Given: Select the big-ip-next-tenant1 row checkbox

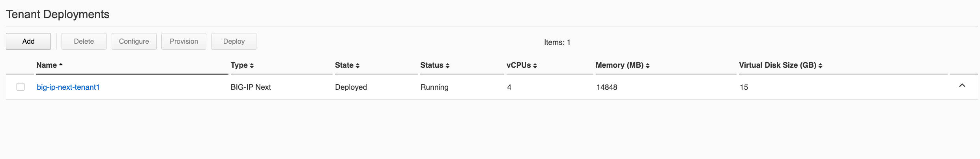Looking at the screenshot, I should 21,87.
